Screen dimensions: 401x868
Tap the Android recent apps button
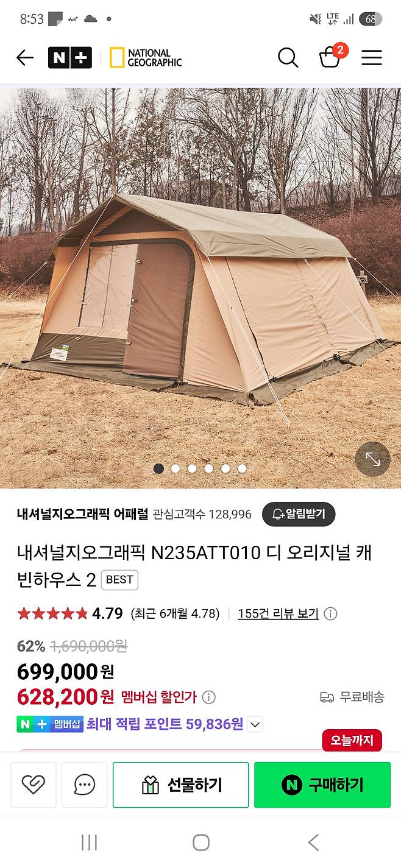[89, 842]
